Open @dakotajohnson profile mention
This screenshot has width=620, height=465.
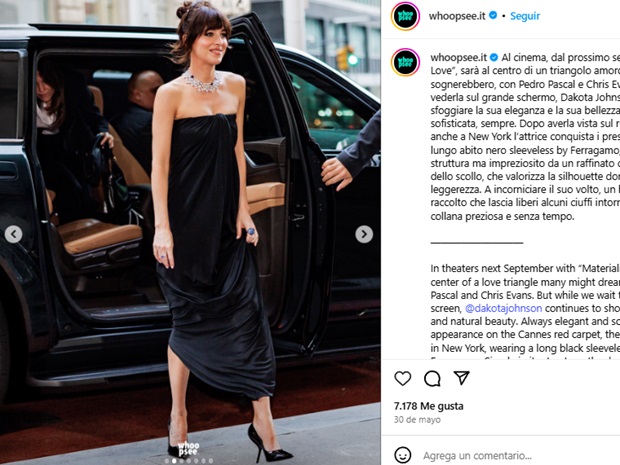pos(503,308)
